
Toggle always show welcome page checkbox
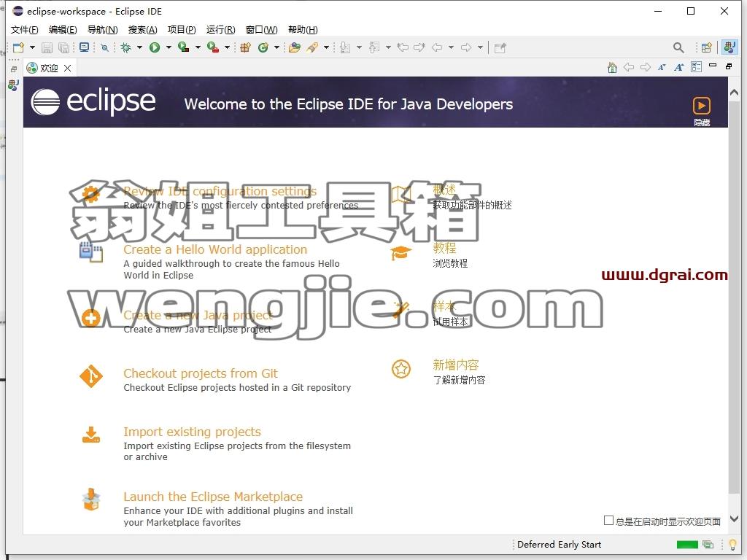point(608,521)
